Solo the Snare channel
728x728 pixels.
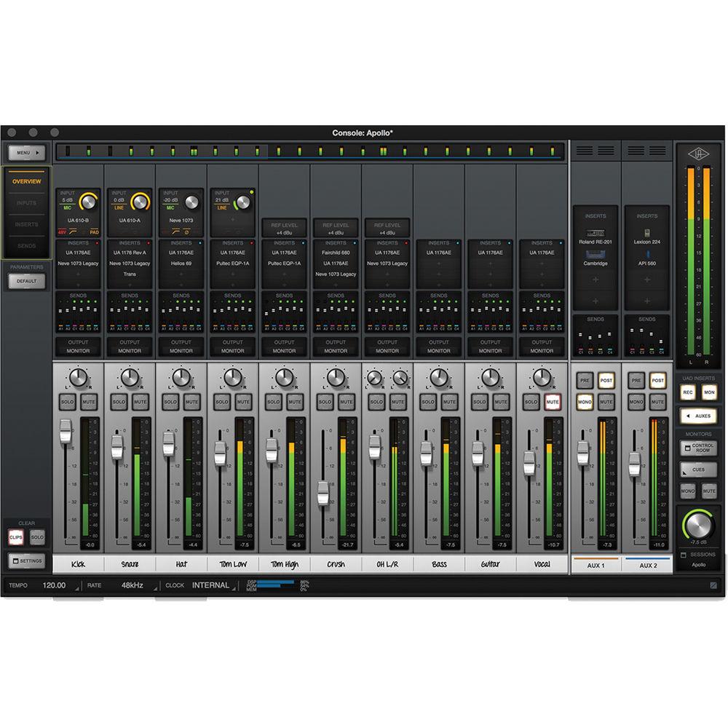click(x=119, y=400)
